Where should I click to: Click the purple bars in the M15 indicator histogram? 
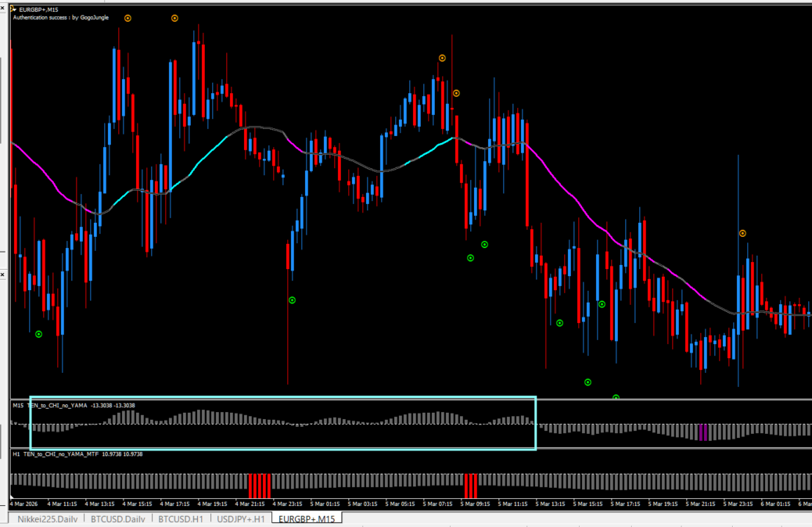tap(702, 432)
